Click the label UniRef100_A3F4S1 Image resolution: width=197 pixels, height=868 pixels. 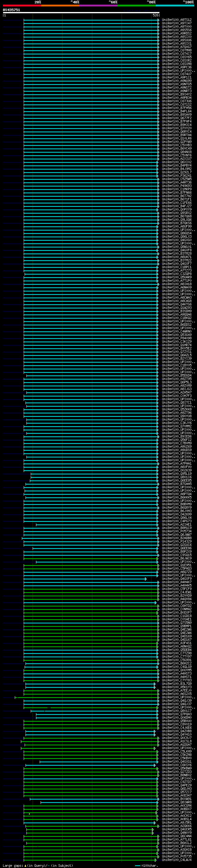pyautogui.click(x=177, y=643)
